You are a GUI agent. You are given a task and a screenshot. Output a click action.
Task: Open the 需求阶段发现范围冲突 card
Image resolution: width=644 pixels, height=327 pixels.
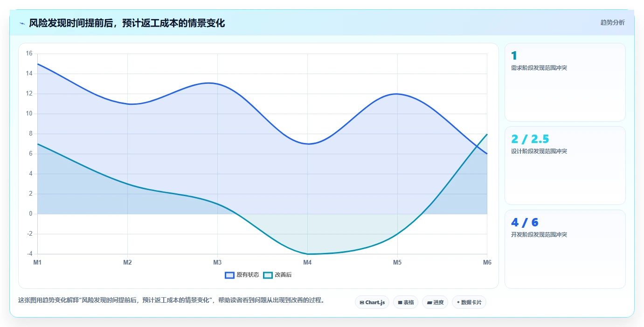[x=565, y=82]
